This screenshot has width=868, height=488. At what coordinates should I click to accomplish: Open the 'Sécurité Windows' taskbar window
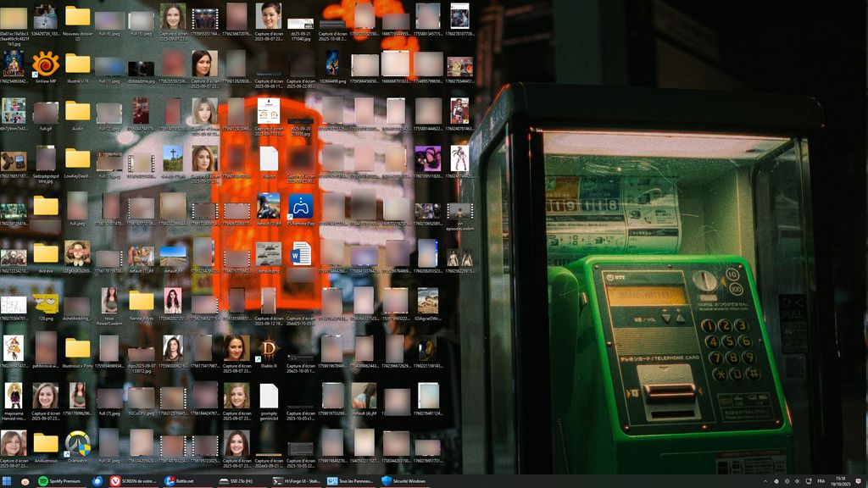pyautogui.click(x=403, y=481)
